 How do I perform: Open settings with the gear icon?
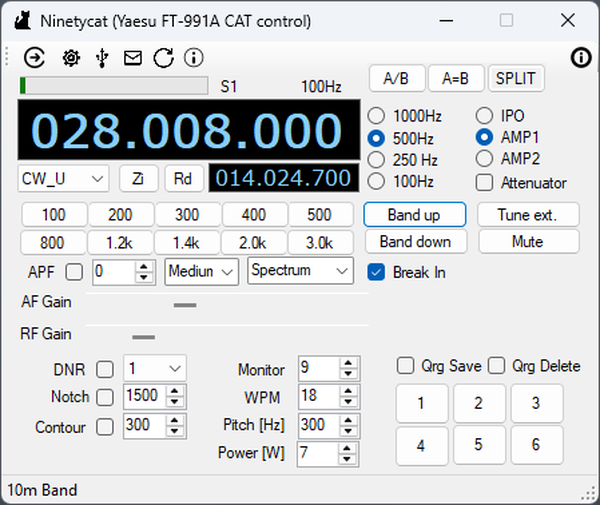71,58
